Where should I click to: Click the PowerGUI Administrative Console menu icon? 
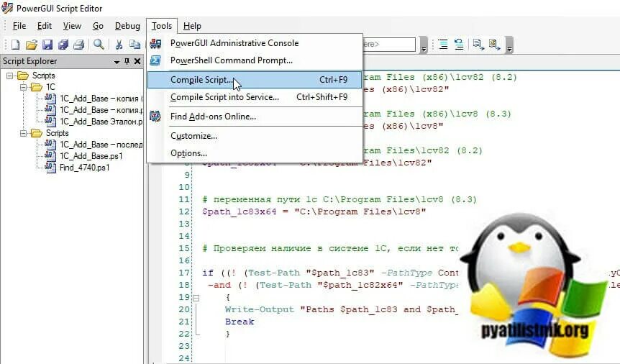[x=155, y=43]
